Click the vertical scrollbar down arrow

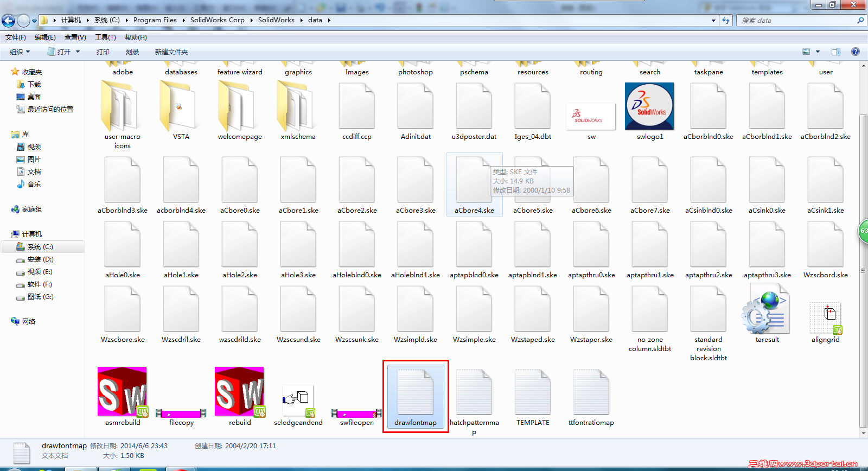pyautogui.click(x=864, y=433)
